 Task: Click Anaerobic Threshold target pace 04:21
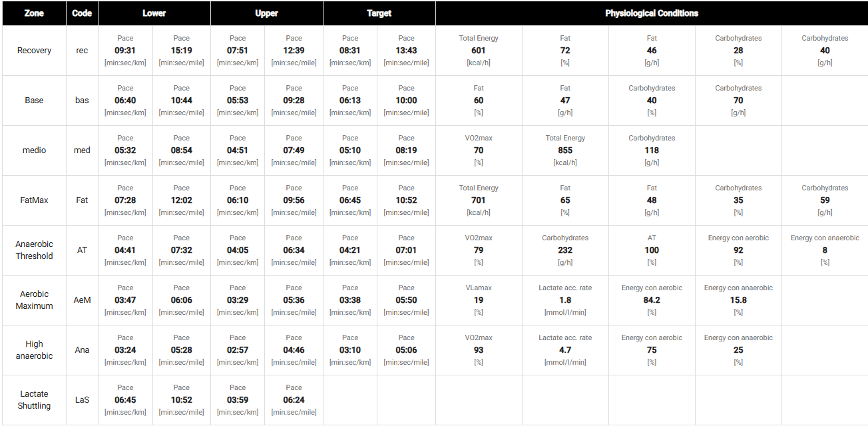pyautogui.click(x=350, y=250)
